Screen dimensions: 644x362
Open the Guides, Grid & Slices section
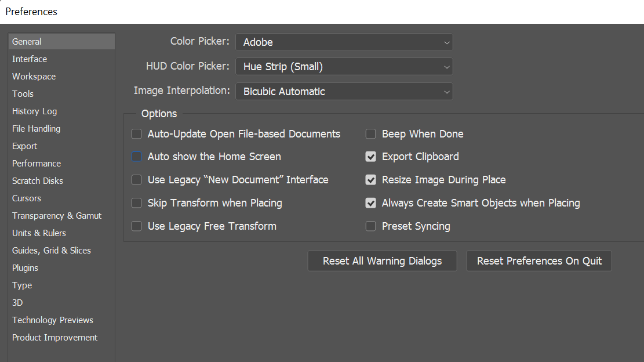click(51, 250)
